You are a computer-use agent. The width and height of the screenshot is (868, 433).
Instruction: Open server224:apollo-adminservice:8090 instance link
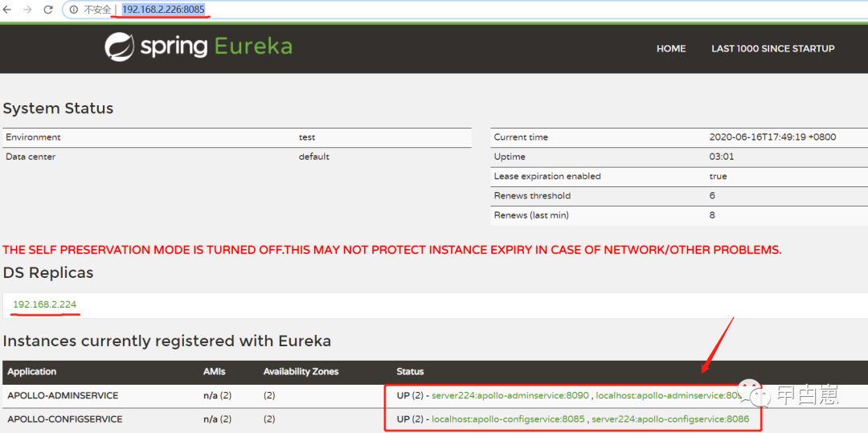pyautogui.click(x=510, y=395)
